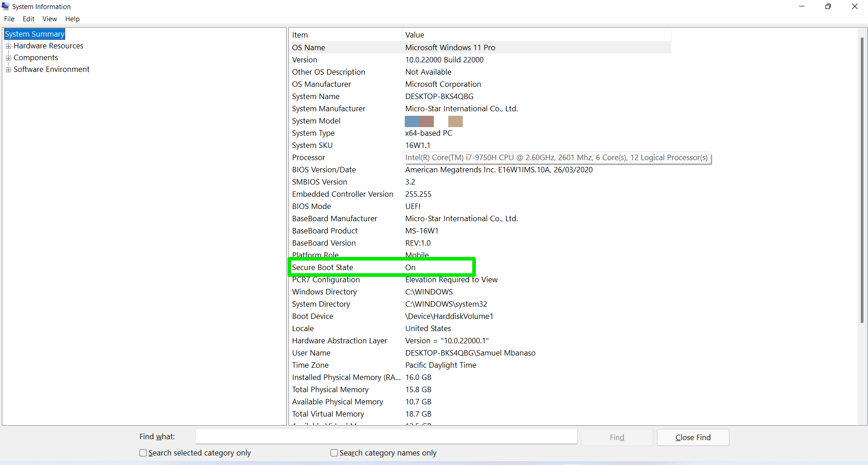Select the User Name row
This screenshot has width=868, height=465.
(x=480, y=353)
